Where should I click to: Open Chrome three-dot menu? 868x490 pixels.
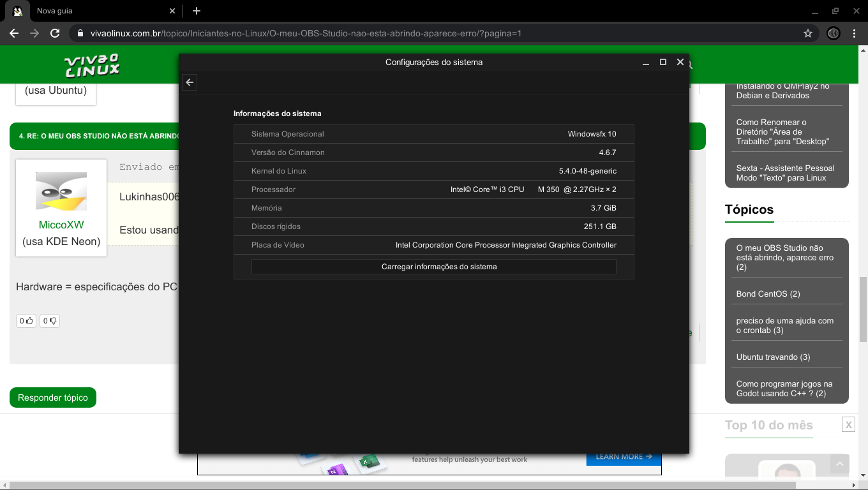pos(854,33)
